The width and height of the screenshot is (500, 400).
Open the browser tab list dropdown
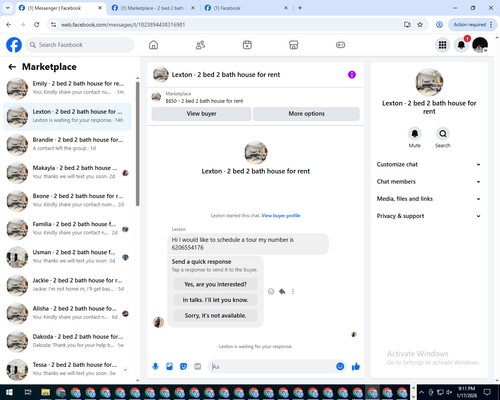[x=8, y=8]
